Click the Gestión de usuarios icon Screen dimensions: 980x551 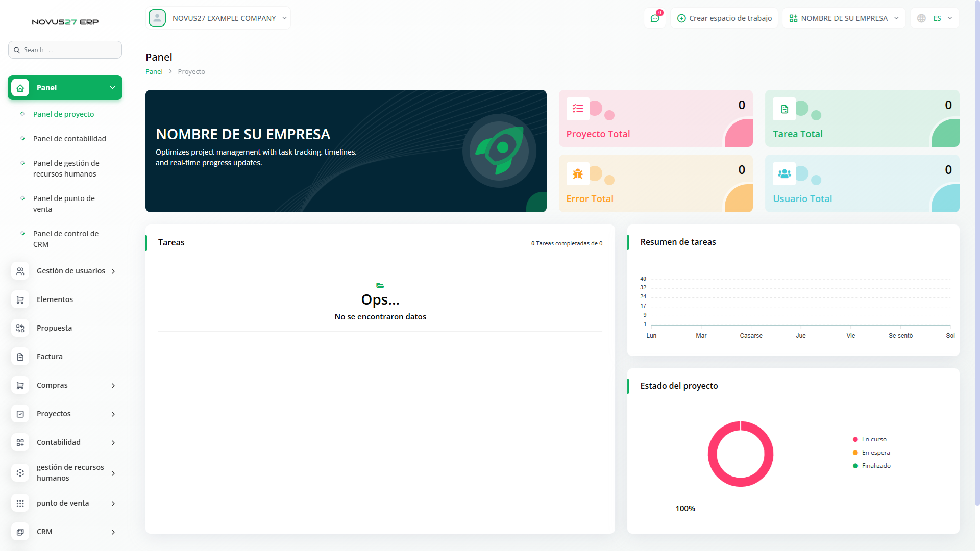20,271
